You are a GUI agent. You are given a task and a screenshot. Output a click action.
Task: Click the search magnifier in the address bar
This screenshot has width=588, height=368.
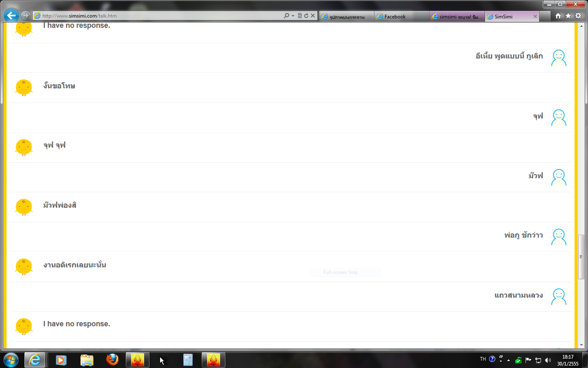coord(286,16)
